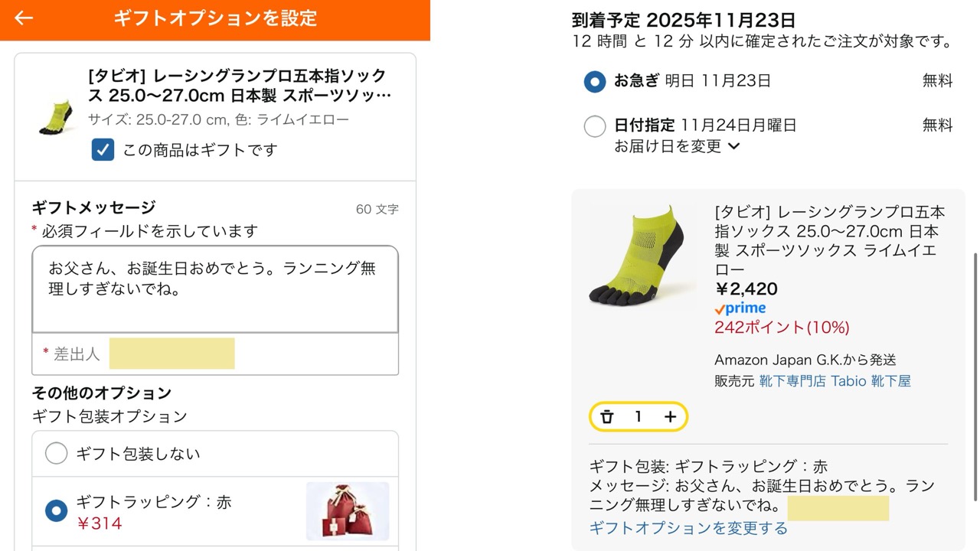Click the prime logo badge
Image resolution: width=980 pixels, height=551 pixels.
[x=740, y=308]
